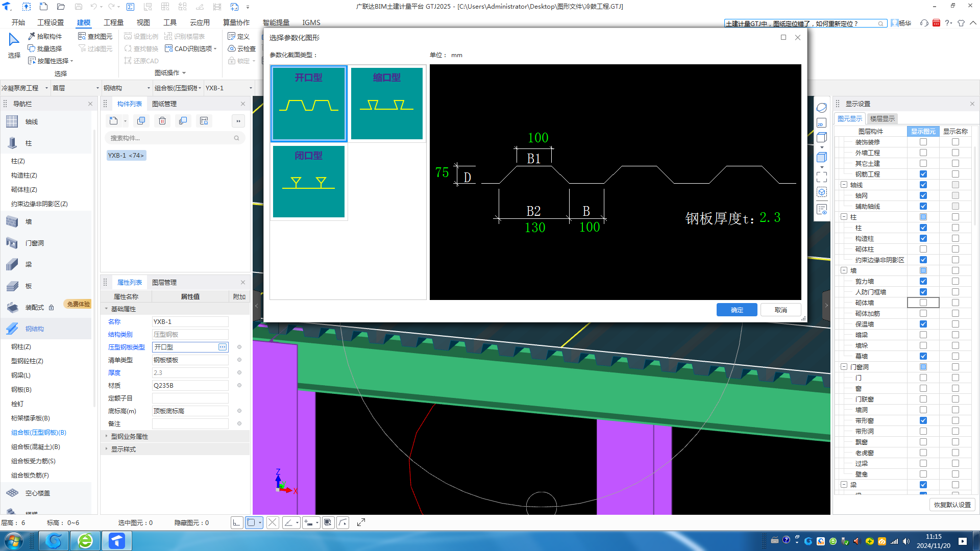Switch to the 图层管理 tab
This screenshot has height=551, width=980.
click(164, 282)
